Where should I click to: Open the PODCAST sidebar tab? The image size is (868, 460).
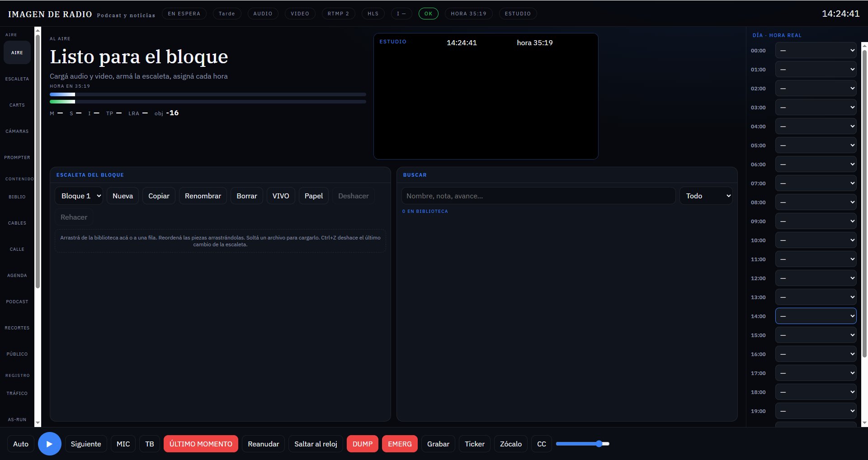click(17, 301)
